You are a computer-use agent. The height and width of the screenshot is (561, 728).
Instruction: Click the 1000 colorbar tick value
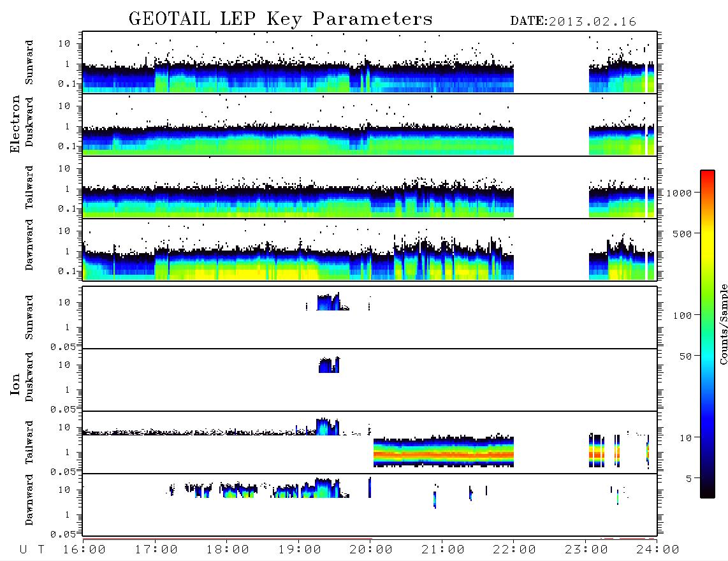pos(679,193)
